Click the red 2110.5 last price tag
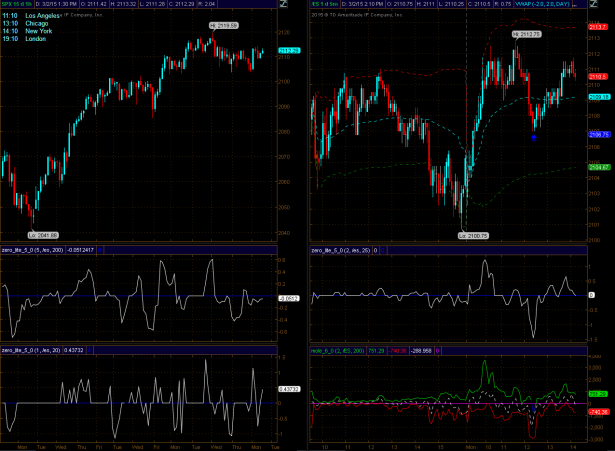The width and height of the screenshot is (615, 451). (x=598, y=76)
